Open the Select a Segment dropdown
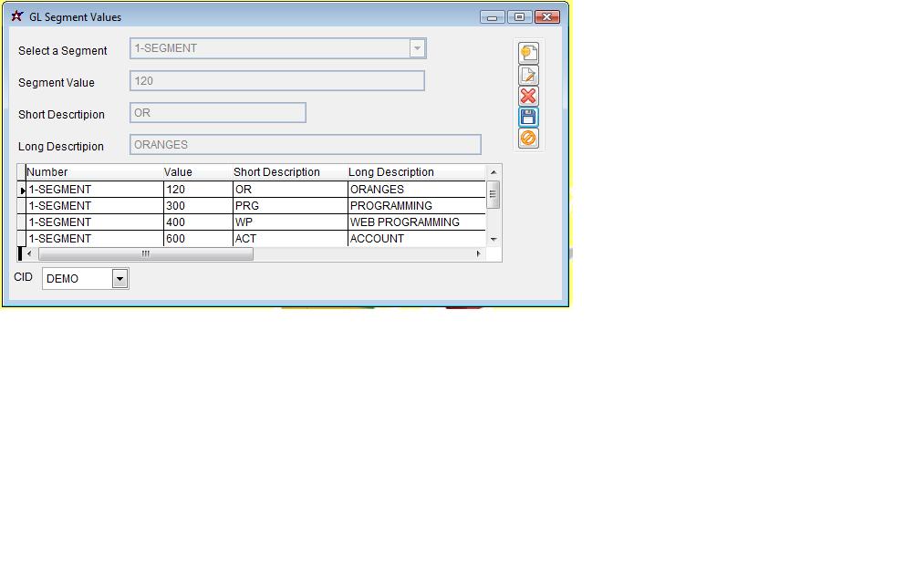This screenshot has width=904, height=588. pos(417,48)
